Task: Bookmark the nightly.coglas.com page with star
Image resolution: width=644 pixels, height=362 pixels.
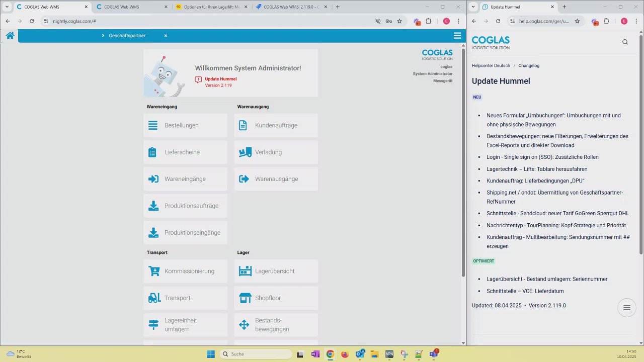Action: (x=399, y=21)
